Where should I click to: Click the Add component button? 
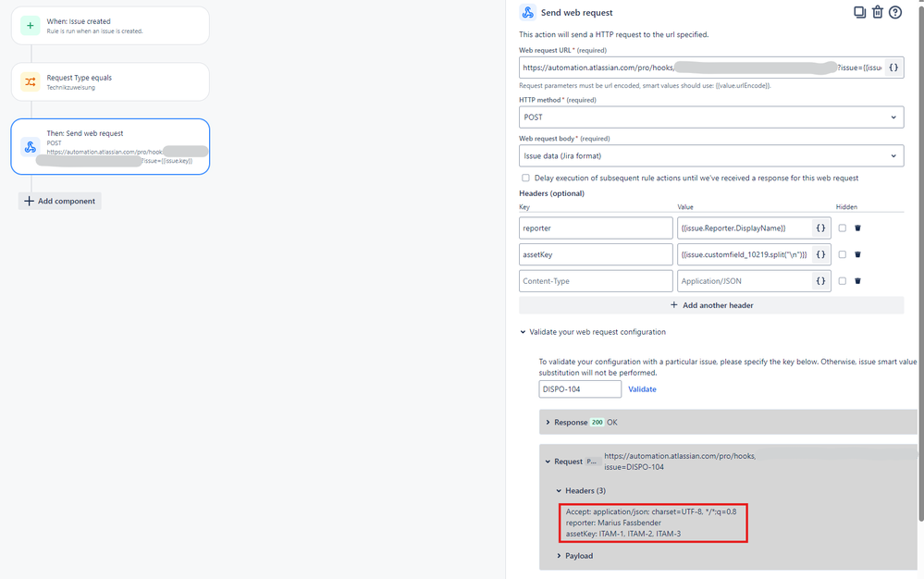pyautogui.click(x=59, y=201)
